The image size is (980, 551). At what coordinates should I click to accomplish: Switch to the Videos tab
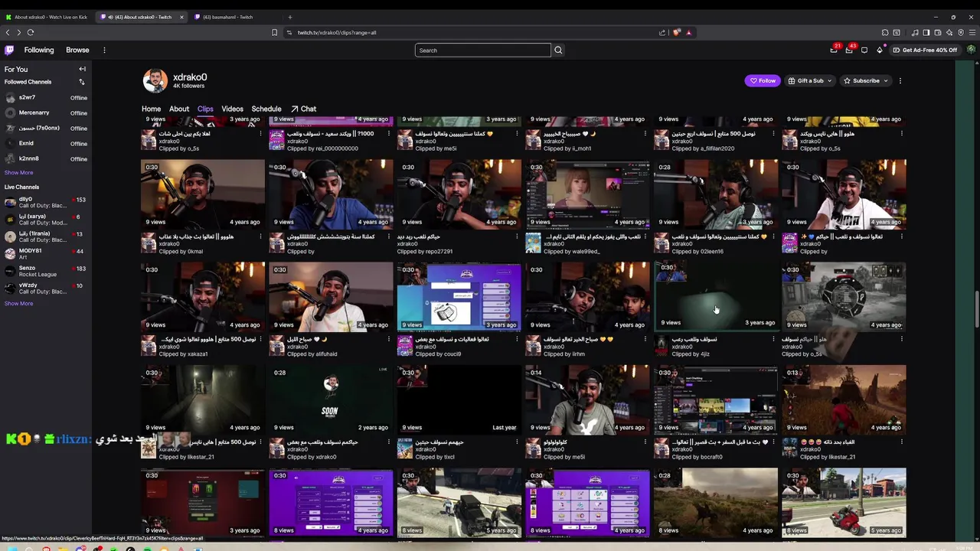tap(232, 109)
